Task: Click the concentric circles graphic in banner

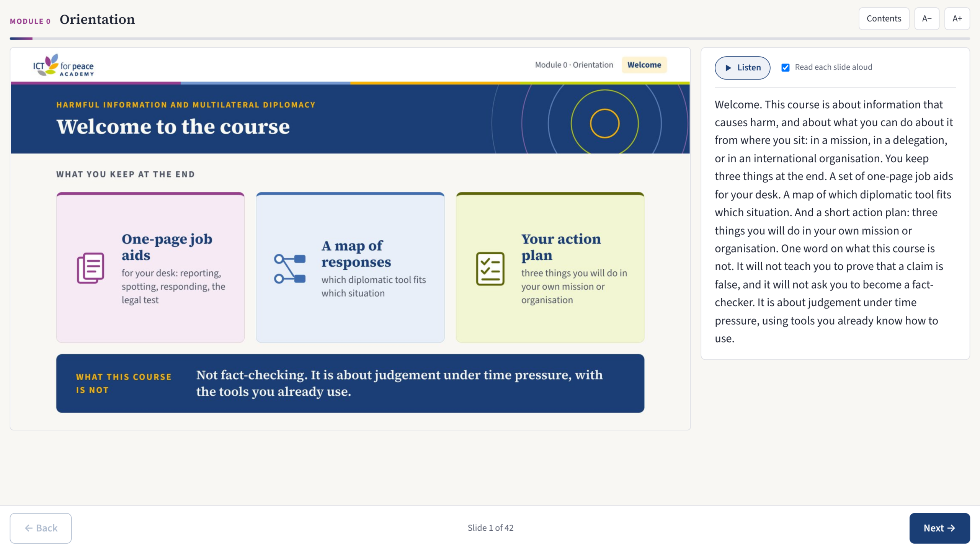Action: pyautogui.click(x=604, y=123)
